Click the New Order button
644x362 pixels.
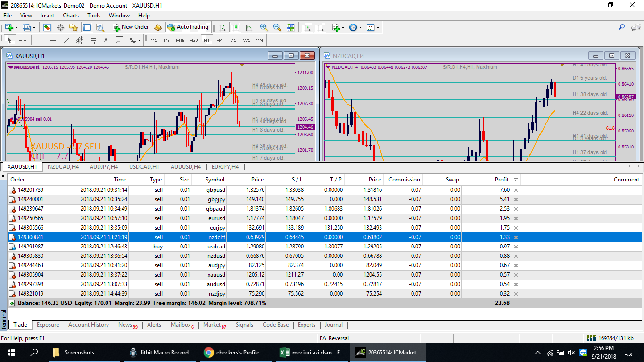tap(131, 27)
